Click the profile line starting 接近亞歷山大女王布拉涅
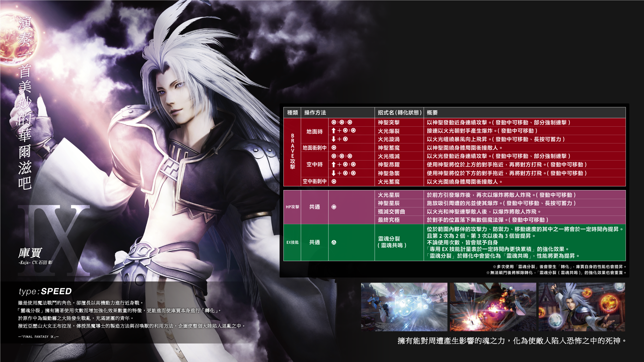Screen dimensions: 644x362 click(132, 326)
